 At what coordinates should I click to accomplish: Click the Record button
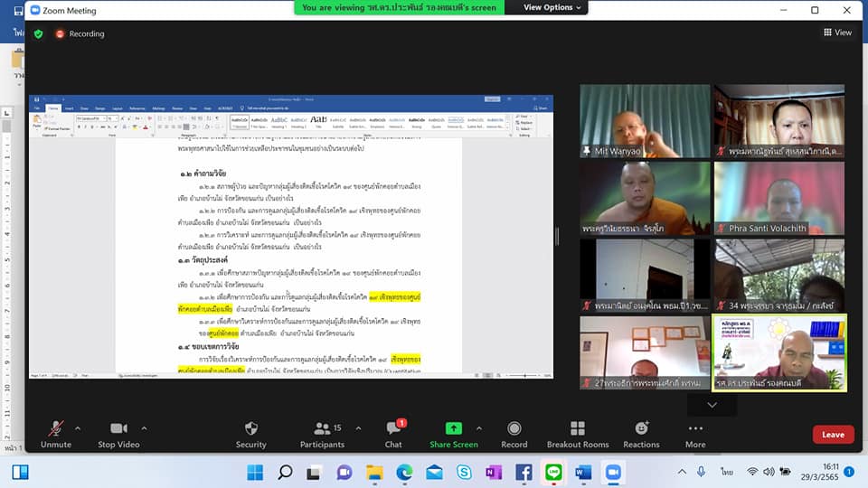pos(514,434)
